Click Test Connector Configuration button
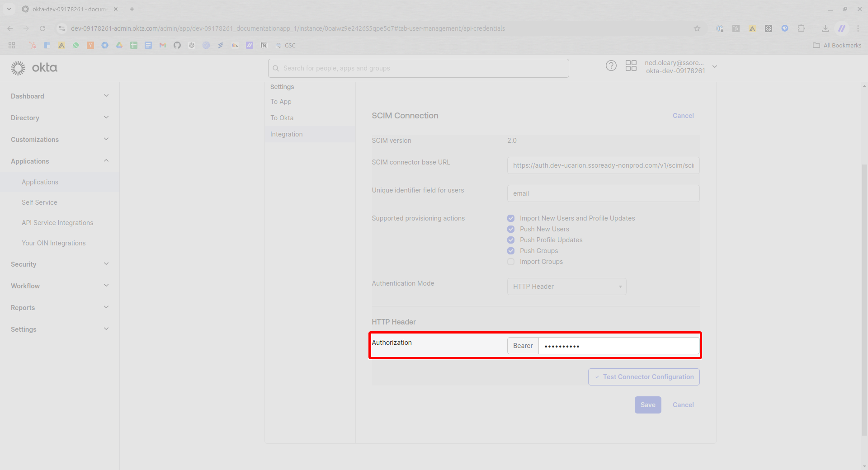The height and width of the screenshot is (470, 868). (644, 377)
